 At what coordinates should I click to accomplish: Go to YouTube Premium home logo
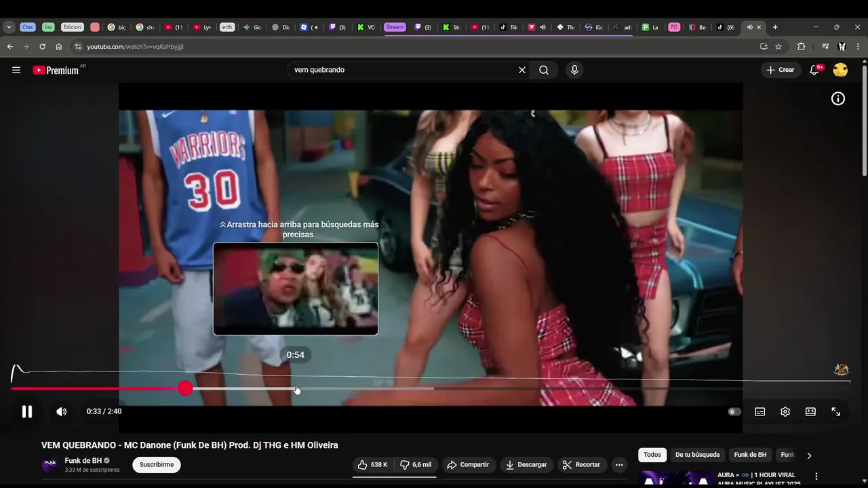(x=56, y=70)
